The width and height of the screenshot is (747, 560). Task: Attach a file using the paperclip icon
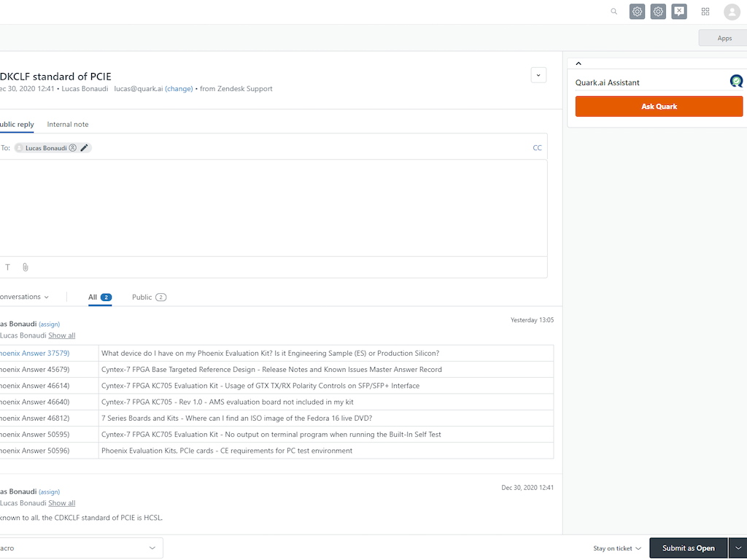(x=25, y=267)
